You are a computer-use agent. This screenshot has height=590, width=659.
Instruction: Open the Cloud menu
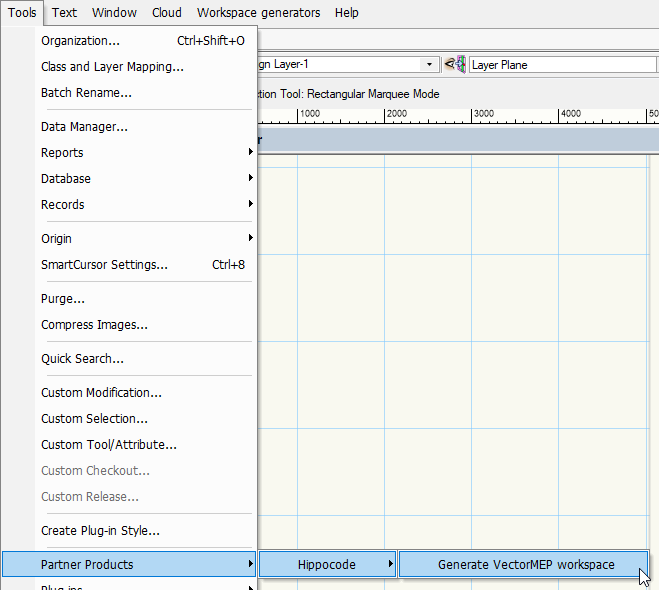[x=167, y=13]
